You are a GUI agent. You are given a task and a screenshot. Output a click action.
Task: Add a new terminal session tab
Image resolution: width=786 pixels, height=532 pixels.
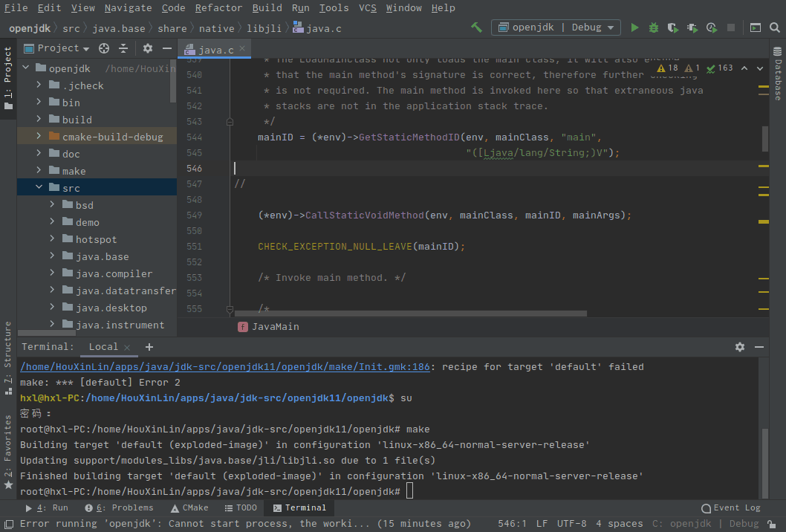(149, 347)
